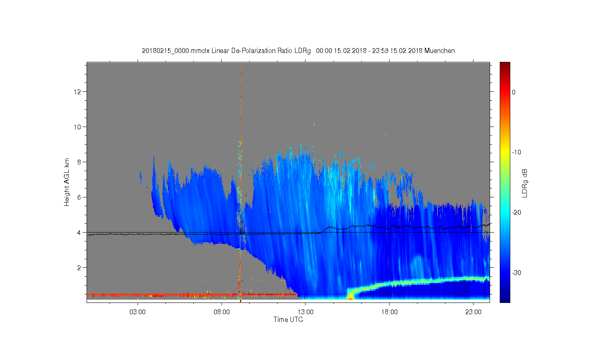
Task: Click the height axis label '8'
Action: coord(80,162)
